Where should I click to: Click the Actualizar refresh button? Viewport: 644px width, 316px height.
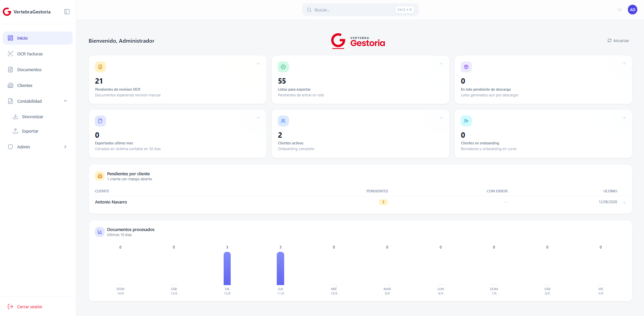coord(618,41)
